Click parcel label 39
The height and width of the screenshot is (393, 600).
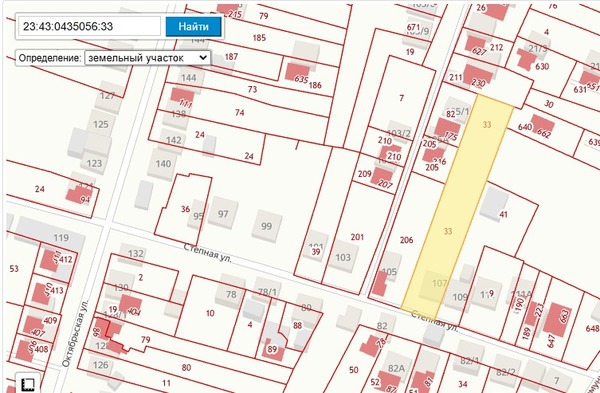(x=316, y=251)
